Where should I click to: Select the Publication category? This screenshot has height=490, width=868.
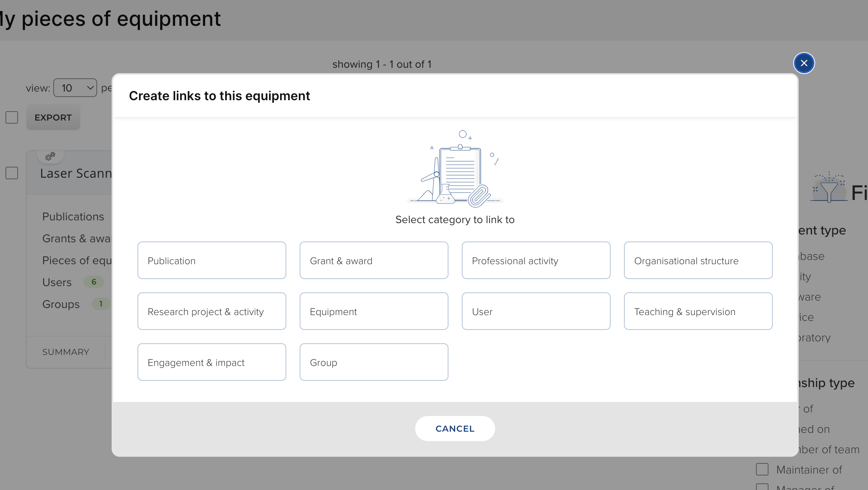(212, 260)
